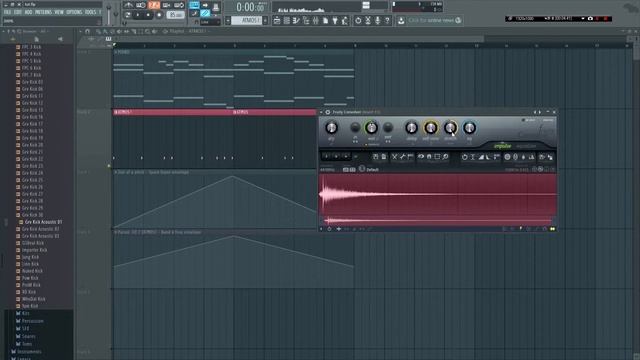Click the wrench tools icon in Convolver toolbar
This screenshot has width=640, height=360.
(x=402, y=157)
